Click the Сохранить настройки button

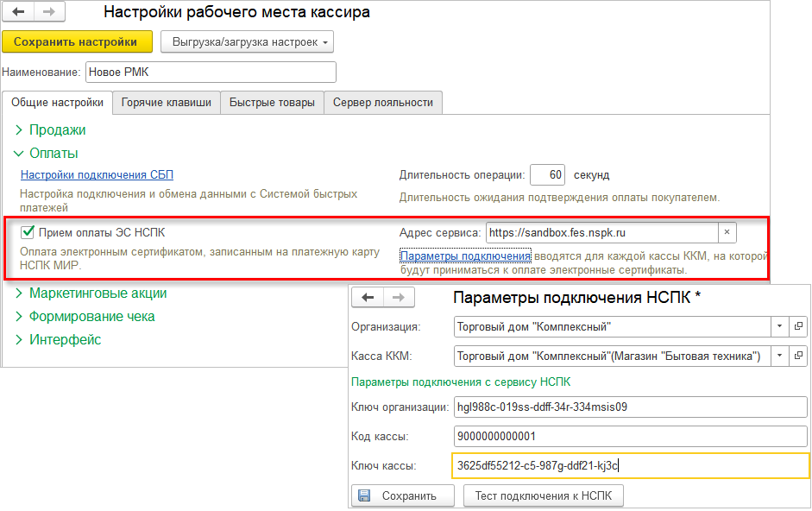(76, 41)
